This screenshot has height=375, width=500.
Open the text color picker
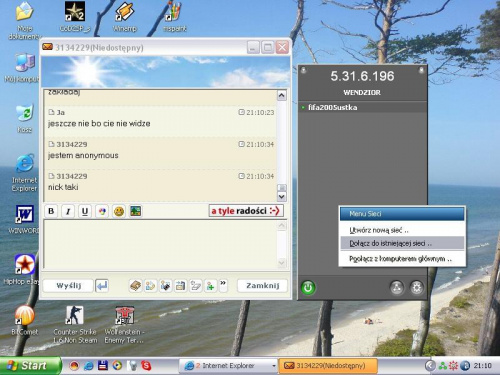102,211
